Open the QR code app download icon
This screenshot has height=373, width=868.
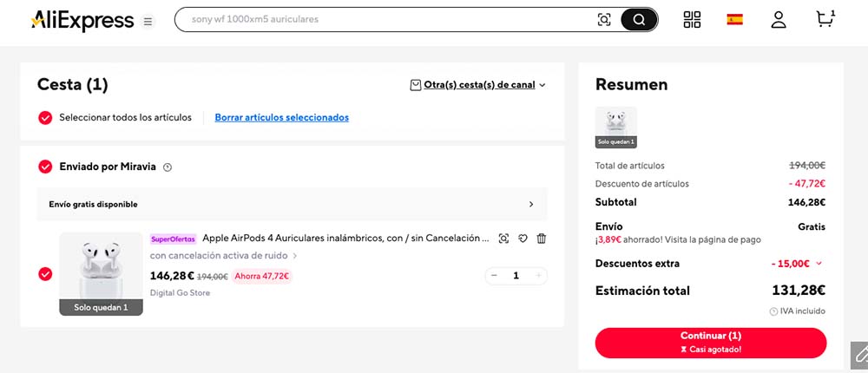coord(692,20)
